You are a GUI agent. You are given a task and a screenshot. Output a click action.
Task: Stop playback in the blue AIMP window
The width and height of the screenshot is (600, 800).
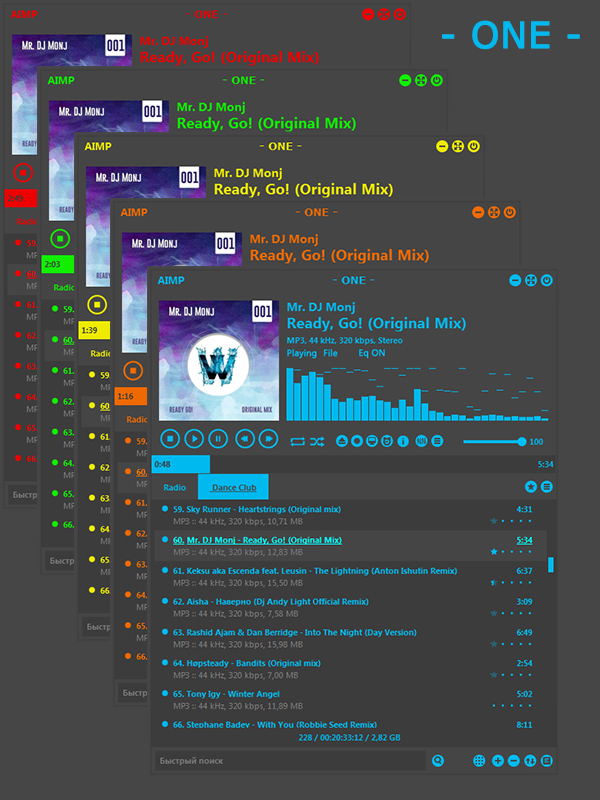point(170,439)
